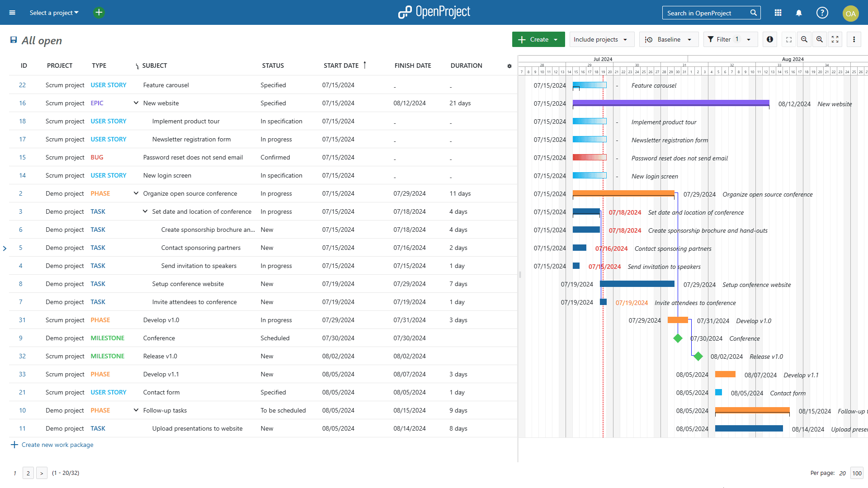Image resolution: width=868 pixels, height=488 pixels.
Task: Click the Conference milestone diamond
Action: click(678, 338)
